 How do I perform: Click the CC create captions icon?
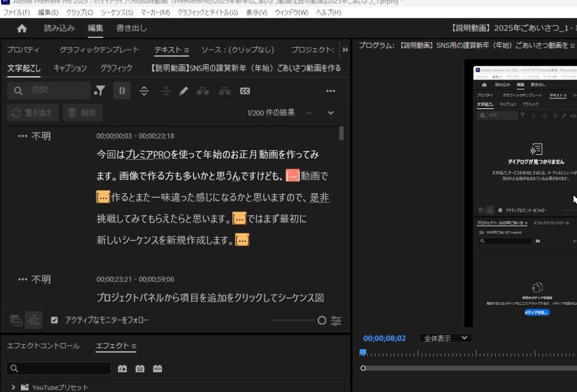click(x=245, y=91)
